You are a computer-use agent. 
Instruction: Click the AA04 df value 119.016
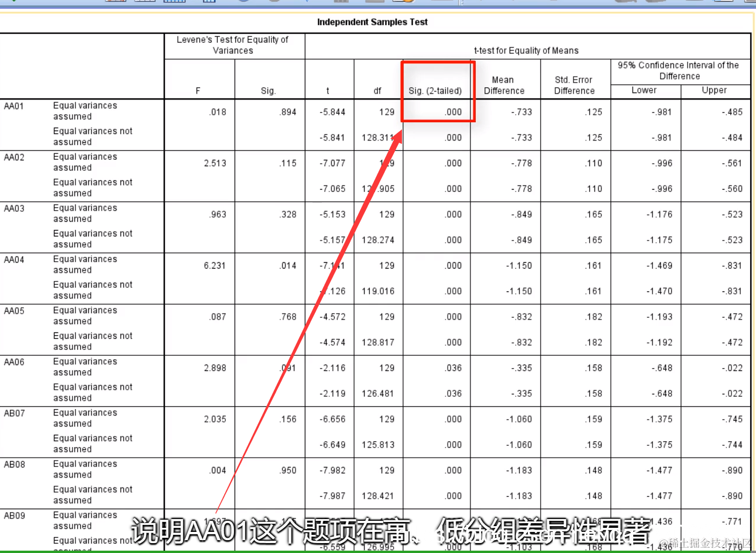click(x=378, y=291)
